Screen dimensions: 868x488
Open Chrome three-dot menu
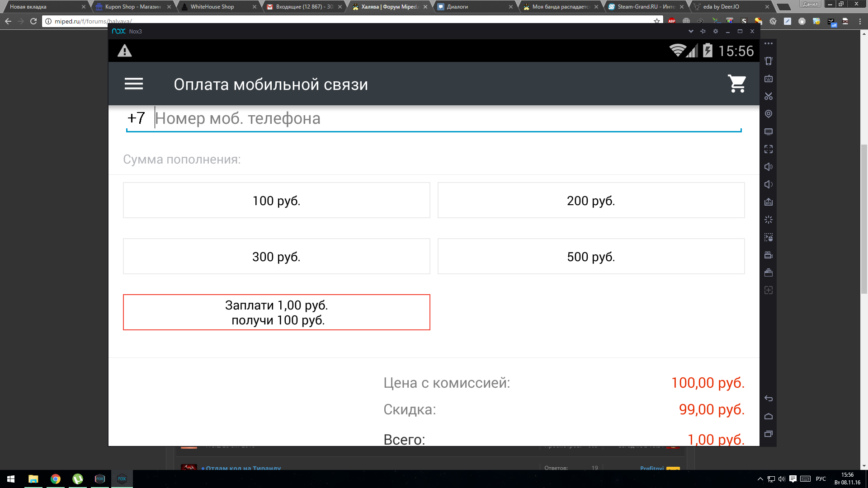(x=860, y=21)
